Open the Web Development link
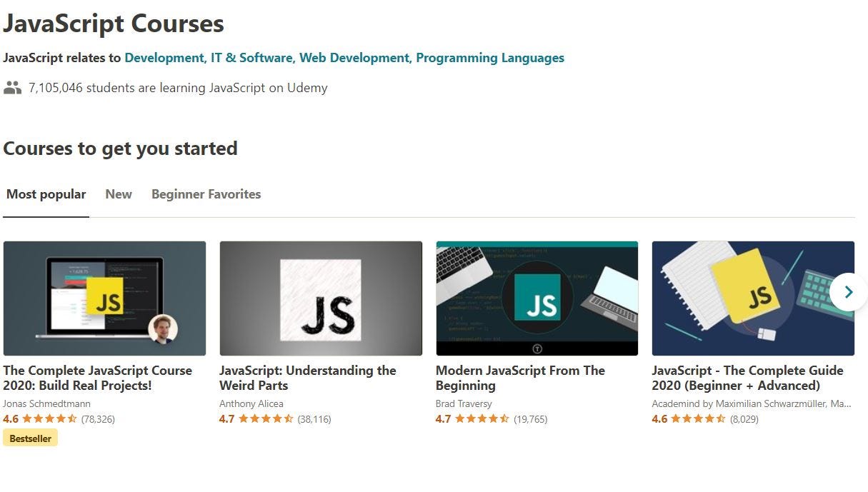This screenshot has width=868, height=492. pyautogui.click(x=354, y=58)
